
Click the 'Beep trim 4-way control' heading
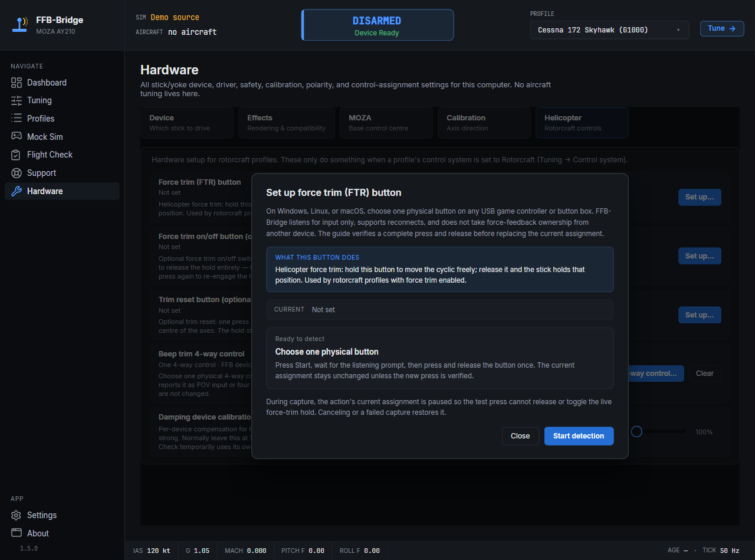click(202, 354)
